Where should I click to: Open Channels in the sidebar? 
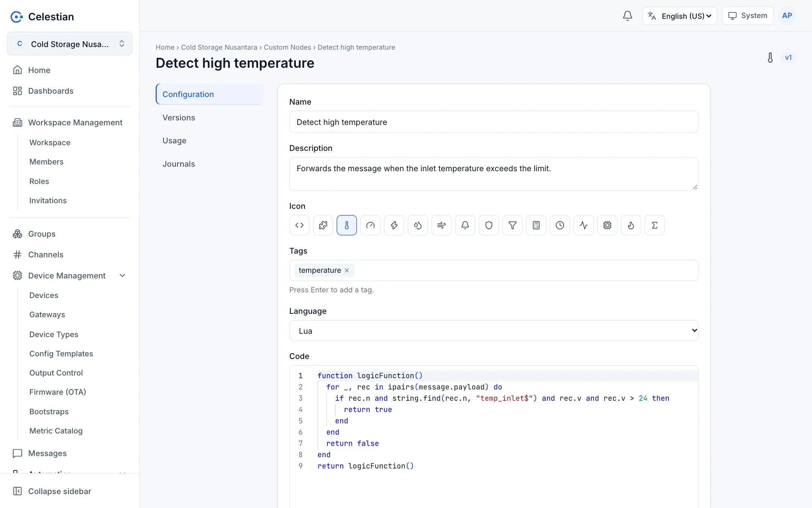pos(70,254)
